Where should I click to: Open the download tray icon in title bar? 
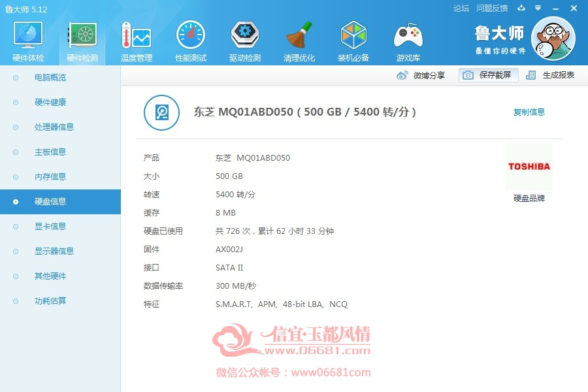pos(521,8)
